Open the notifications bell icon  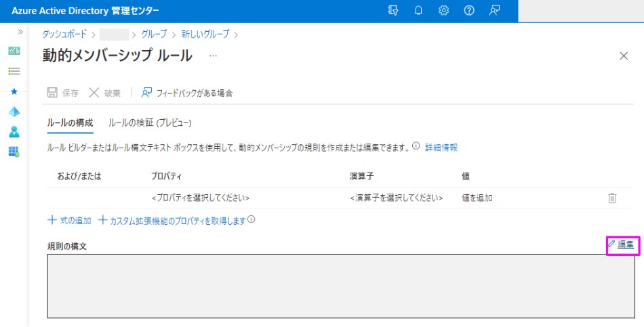coord(418,11)
